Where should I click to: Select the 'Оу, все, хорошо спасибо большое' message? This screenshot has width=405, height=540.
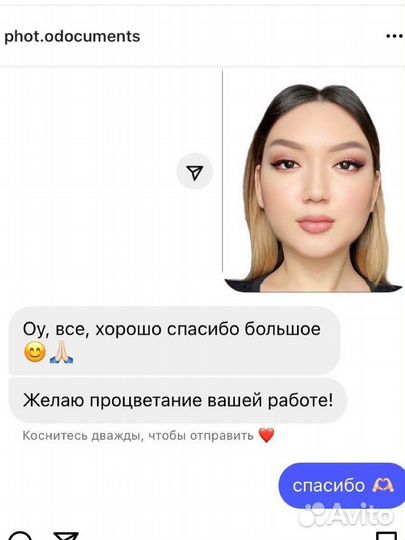174,340
